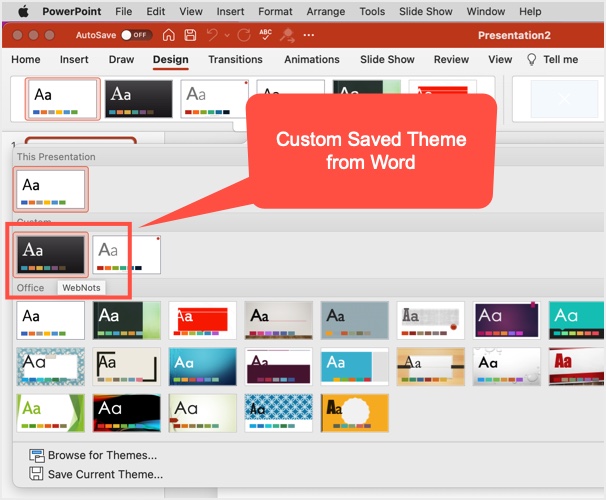Choose the beige wood-floor theme thumbnail
Viewport: 606px width, 500px height.
[x=278, y=321]
